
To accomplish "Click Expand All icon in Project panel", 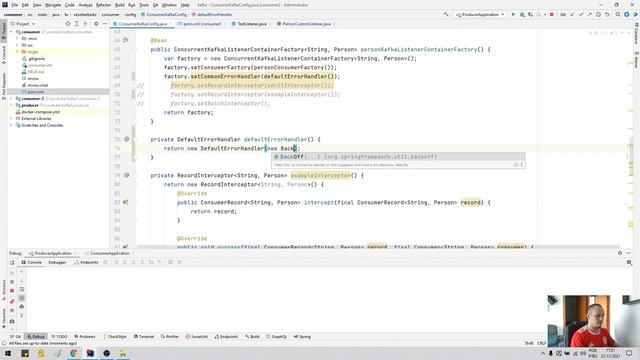I will (x=76, y=24).
